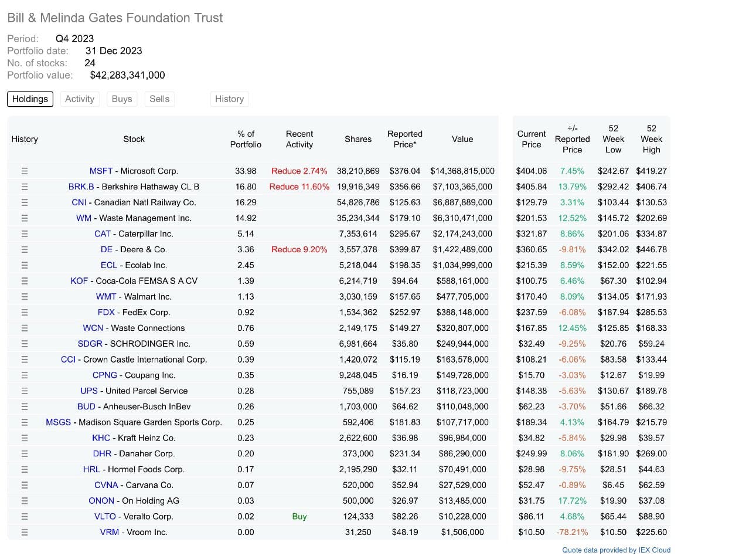The image size is (756, 559).
Task: Click history icon in Walmart Inc. row
Action: (25, 296)
